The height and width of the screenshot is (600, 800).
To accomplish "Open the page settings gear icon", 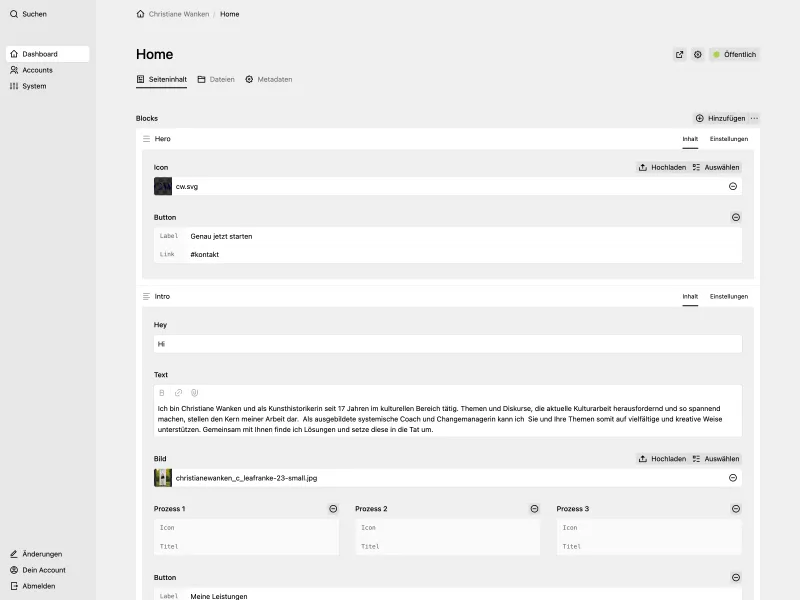I will click(698, 54).
